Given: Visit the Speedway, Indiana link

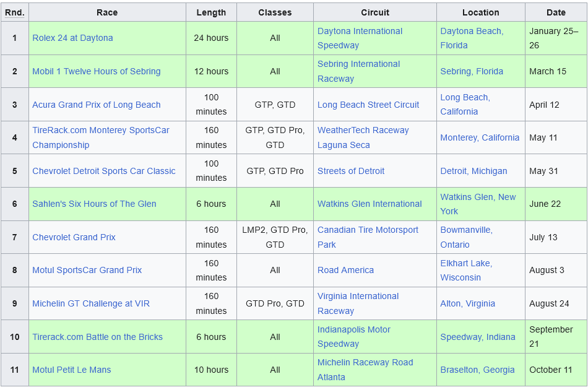Looking at the screenshot, I should (x=478, y=337).
